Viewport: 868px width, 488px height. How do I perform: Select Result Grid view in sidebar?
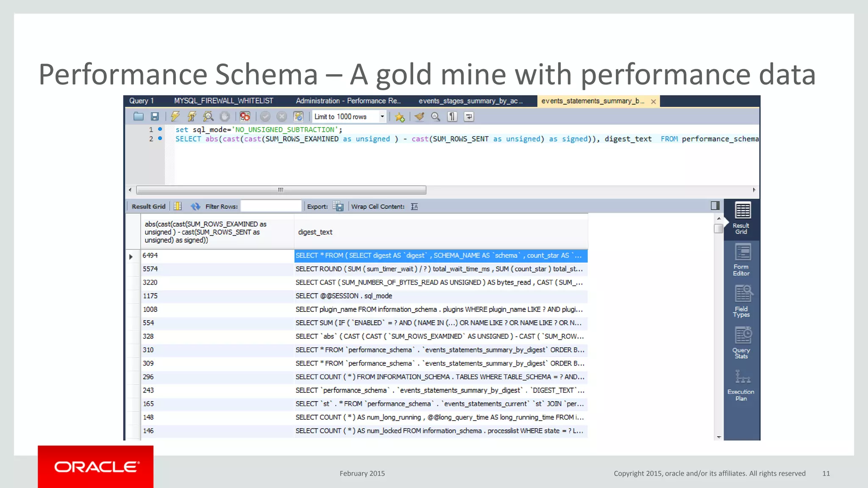tap(741, 218)
